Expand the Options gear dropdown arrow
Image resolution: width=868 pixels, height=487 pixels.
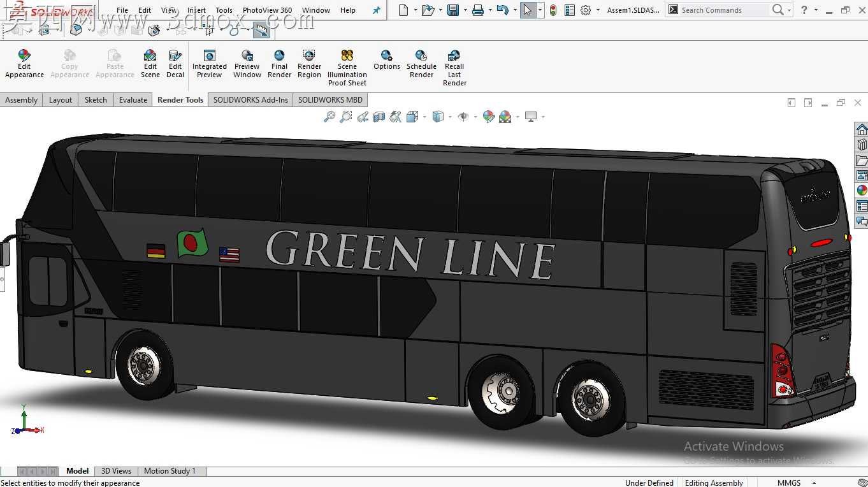(598, 10)
